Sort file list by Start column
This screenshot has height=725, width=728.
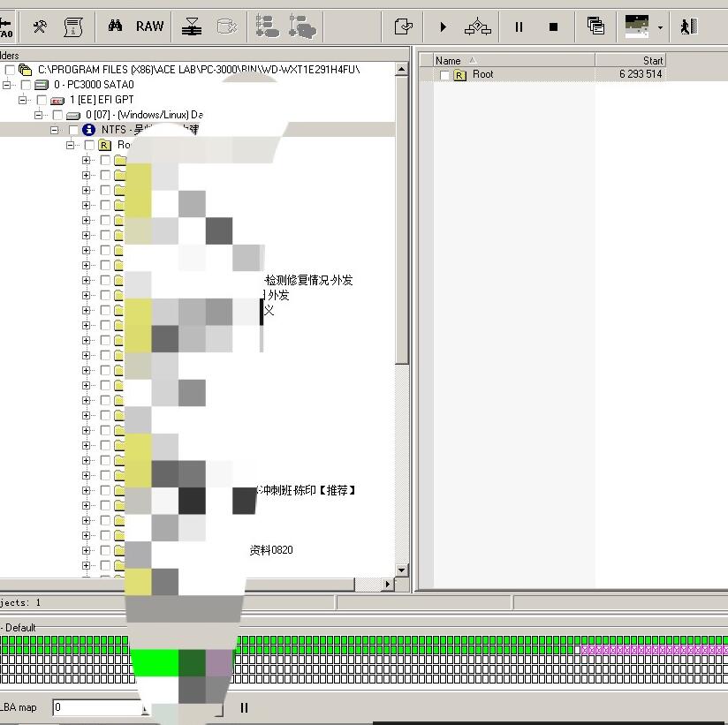pyautogui.click(x=631, y=60)
